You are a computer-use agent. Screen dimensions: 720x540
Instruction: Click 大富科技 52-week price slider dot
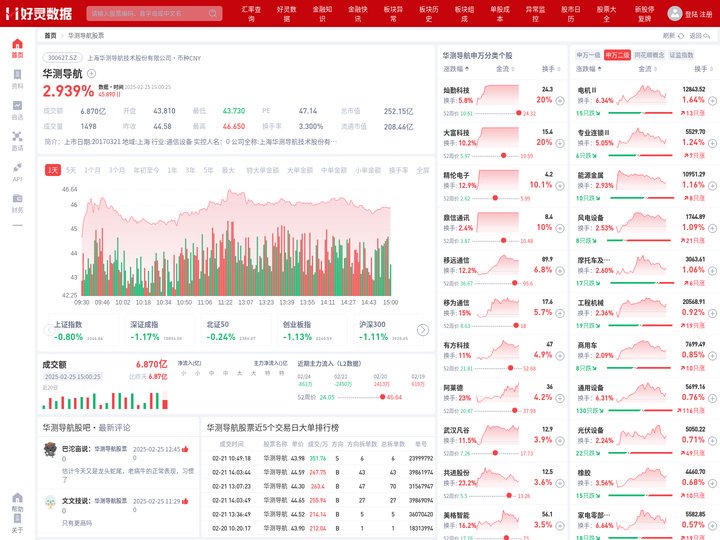click(x=503, y=156)
